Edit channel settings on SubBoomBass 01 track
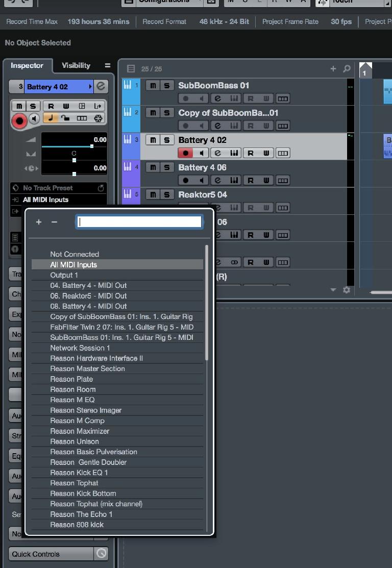The width and height of the screenshot is (392, 568). [217, 98]
